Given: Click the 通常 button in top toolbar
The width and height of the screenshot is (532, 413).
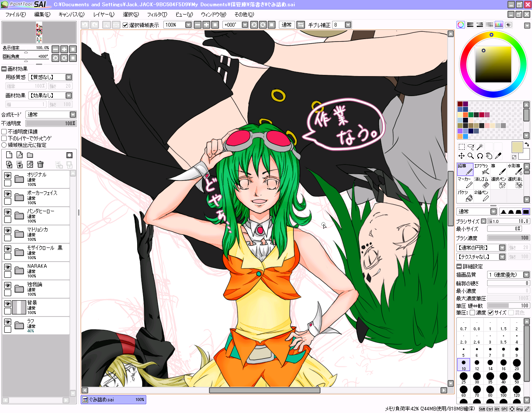Looking at the screenshot, I should [286, 25].
